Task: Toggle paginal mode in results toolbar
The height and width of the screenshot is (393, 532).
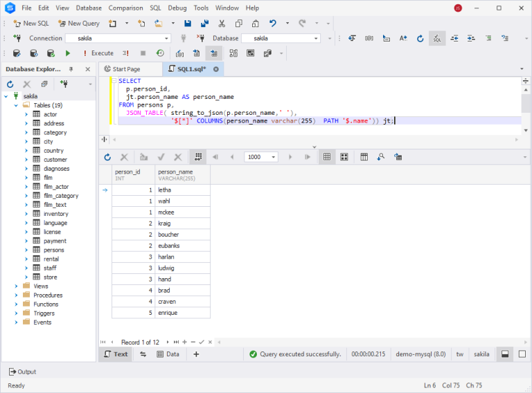Action: click(x=199, y=157)
